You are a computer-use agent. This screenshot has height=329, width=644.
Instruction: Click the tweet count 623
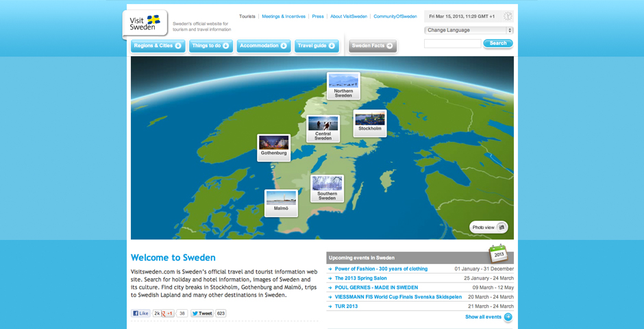(221, 313)
